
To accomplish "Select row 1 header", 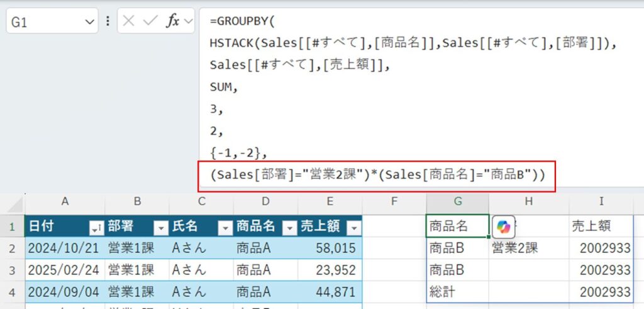I will [12, 225].
